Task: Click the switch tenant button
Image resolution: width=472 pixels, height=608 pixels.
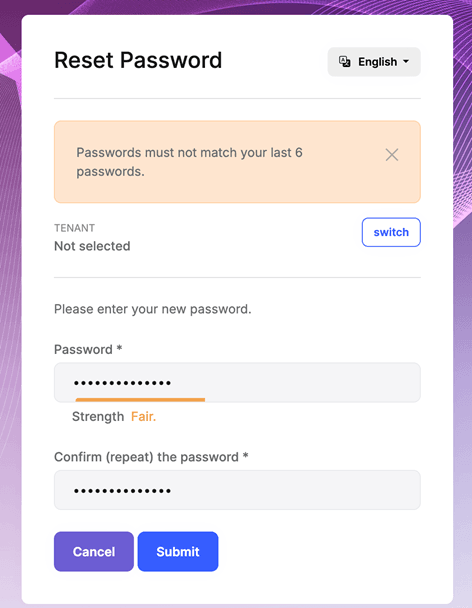Action: 391,232
